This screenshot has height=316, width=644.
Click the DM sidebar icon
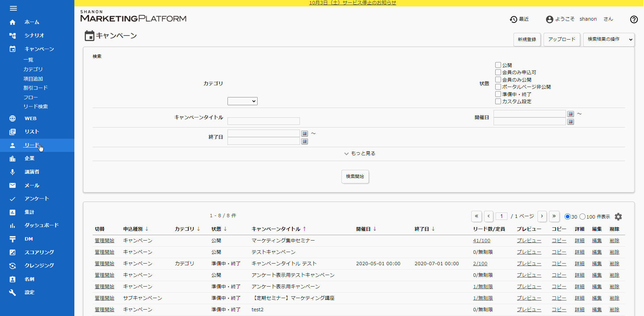pyautogui.click(x=13, y=239)
